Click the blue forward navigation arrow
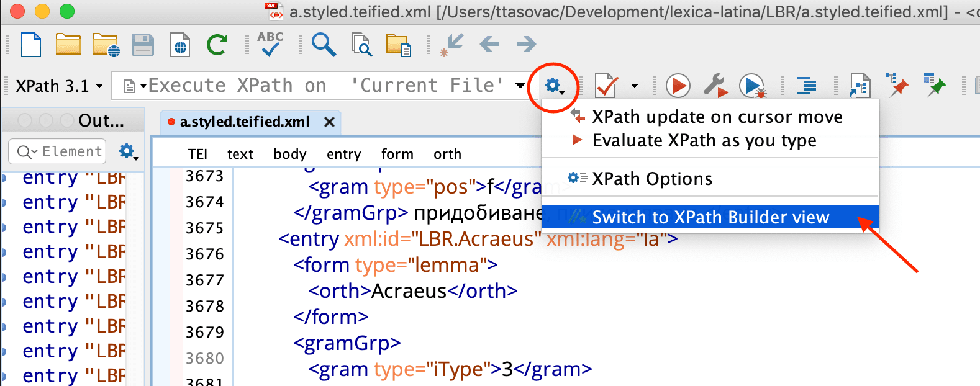 (x=526, y=44)
